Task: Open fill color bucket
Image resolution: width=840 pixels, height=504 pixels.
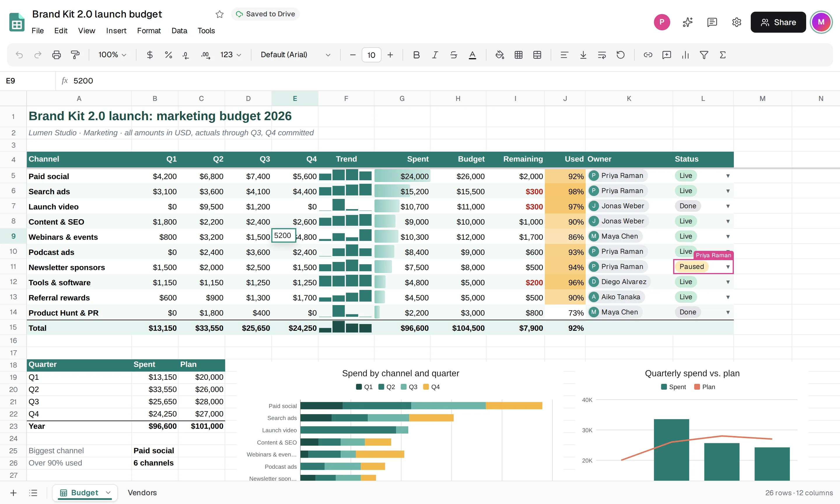Action: click(x=500, y=55)
